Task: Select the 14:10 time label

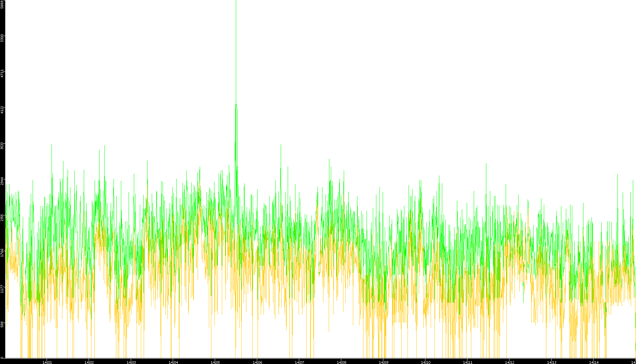Action: click(426, 362)
